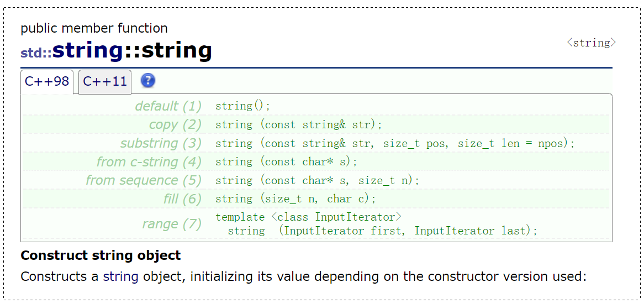Click the "Construct string object" heading
The height and width of the screenshot is (303, 644).
pos(101,255)
